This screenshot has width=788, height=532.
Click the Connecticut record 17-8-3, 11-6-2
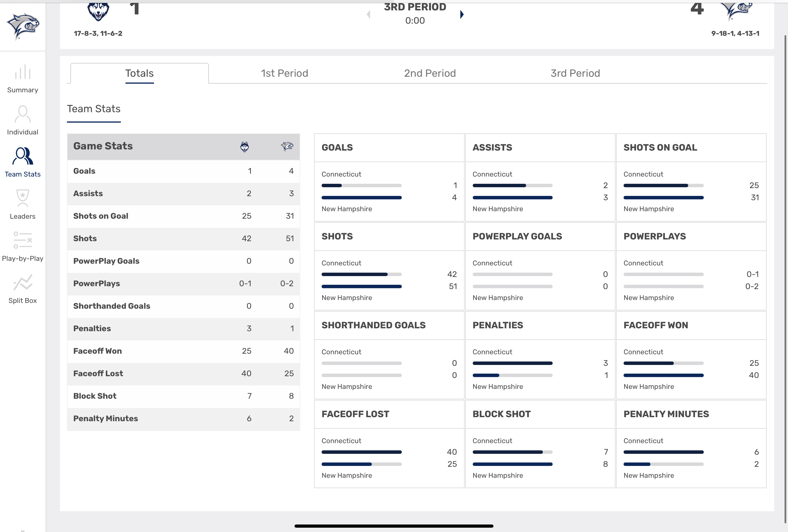(98, 33)
